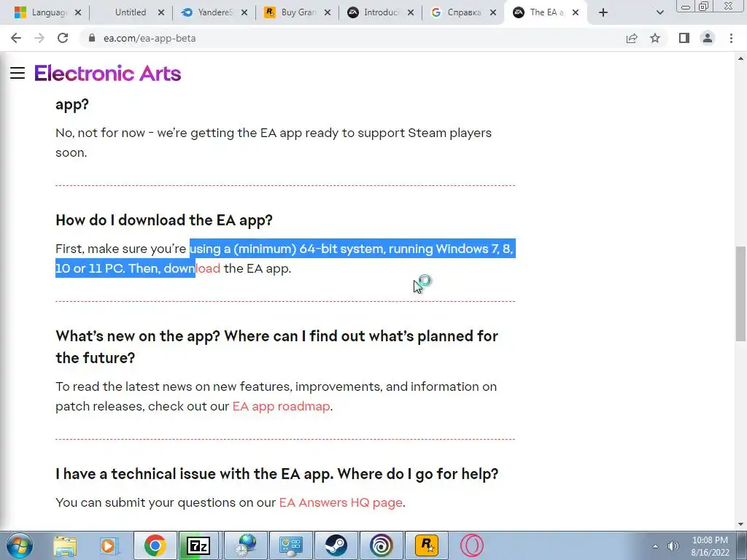
Task: Click the scrollbar down arrow
Action: pos(740,524)
